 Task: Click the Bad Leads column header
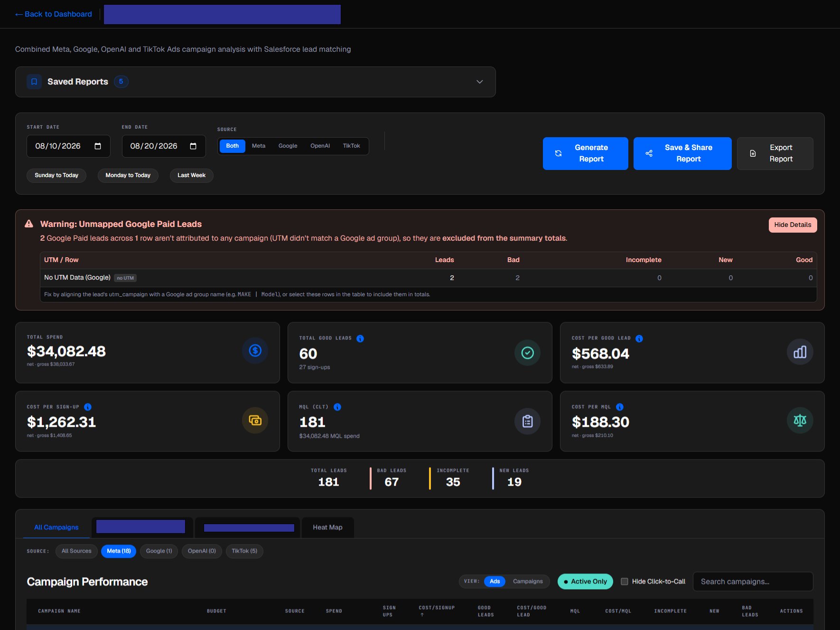click(x=750, y=611)
